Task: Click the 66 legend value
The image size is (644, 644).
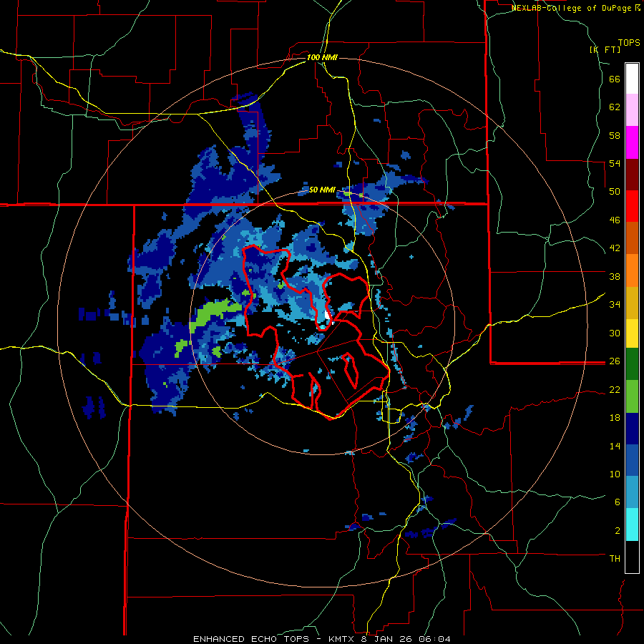Action: tap(615, 79)
